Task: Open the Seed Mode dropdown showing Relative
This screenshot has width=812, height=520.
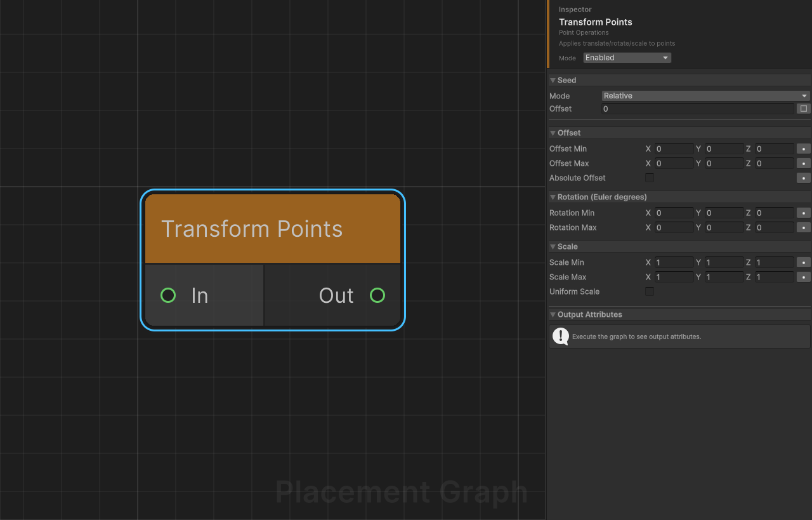Action: tap(705, 96)
